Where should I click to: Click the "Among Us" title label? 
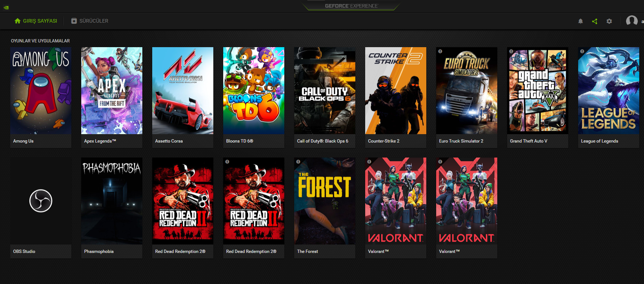23,141
